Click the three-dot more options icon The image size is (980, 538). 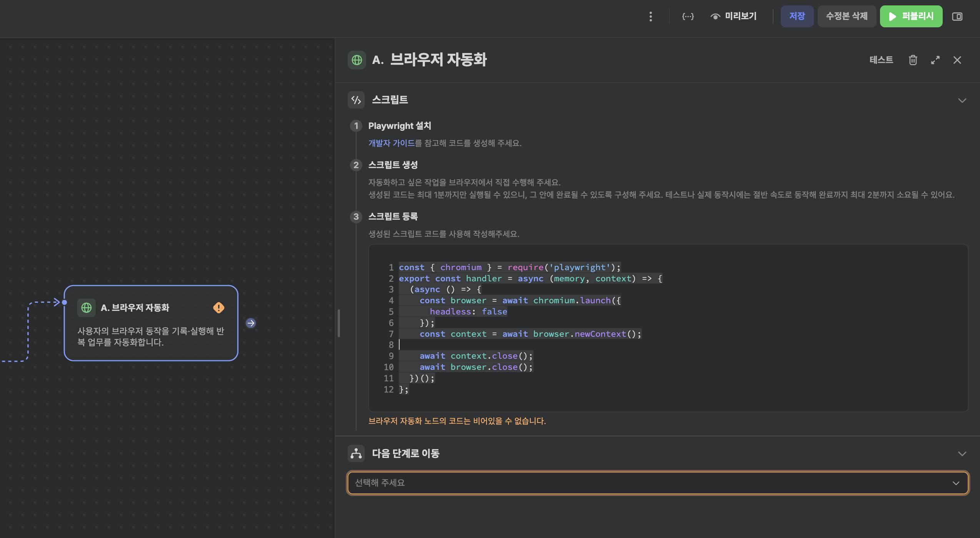(650, 16)
